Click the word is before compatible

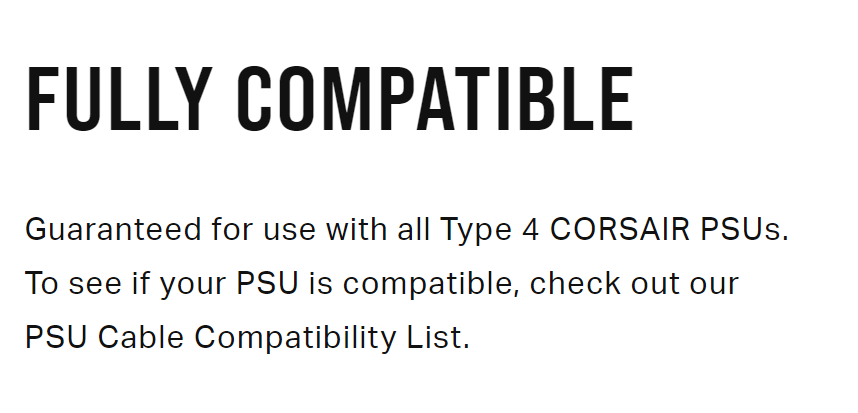click(x=321, y=283)
